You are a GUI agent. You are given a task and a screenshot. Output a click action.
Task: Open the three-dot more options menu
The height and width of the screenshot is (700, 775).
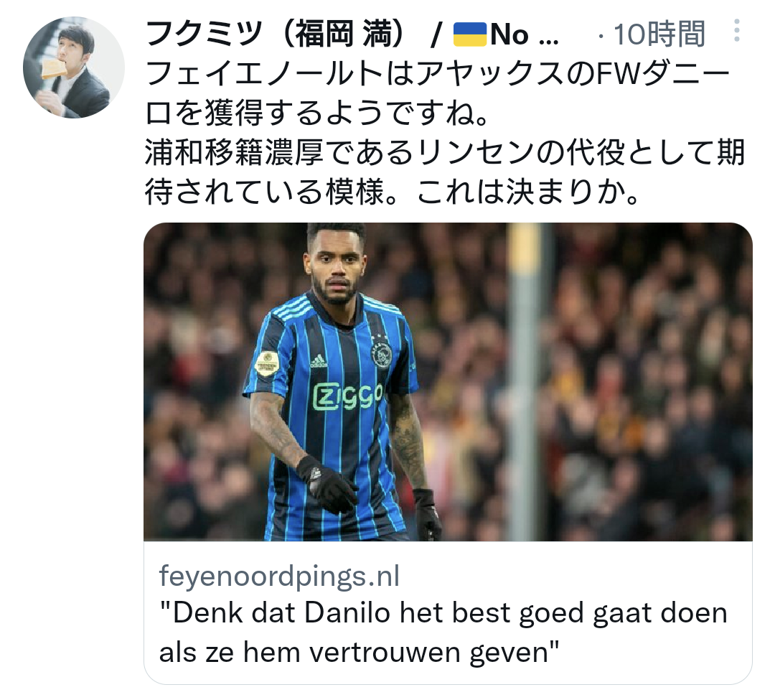click(x=736, y=30)
